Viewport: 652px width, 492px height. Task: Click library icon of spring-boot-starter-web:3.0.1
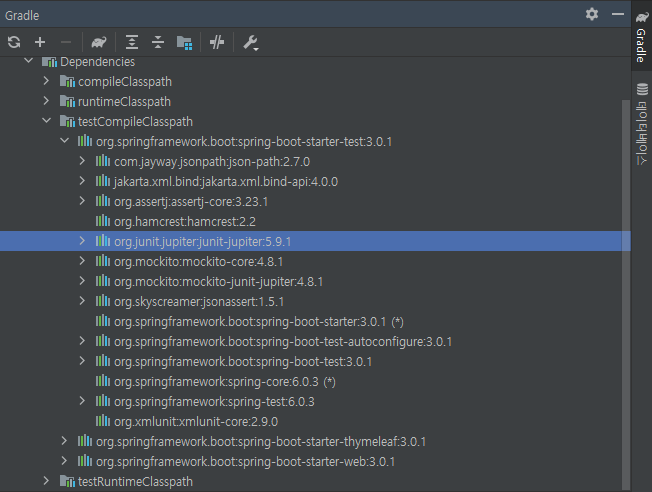85,461
